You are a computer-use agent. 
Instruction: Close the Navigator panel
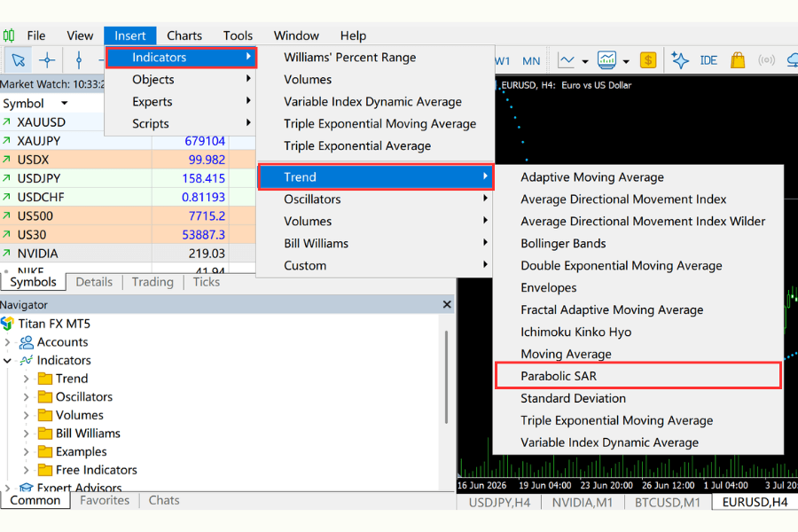click(x=447, y=304)
